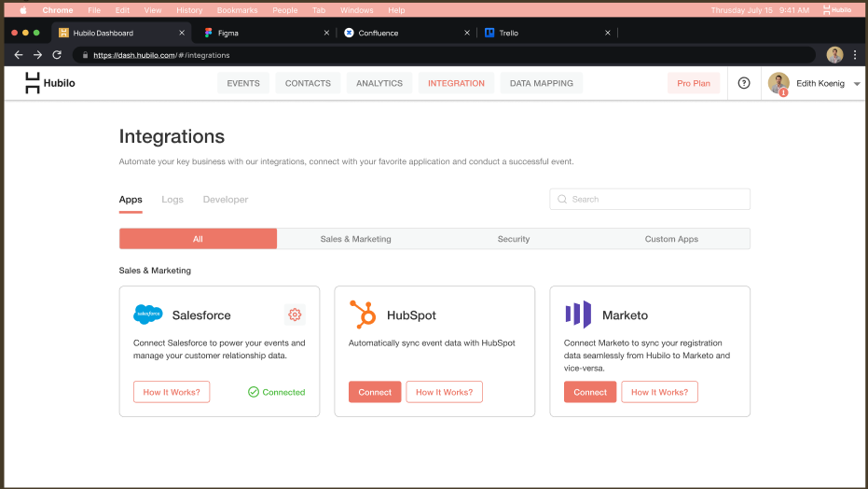Close the Trello tab
Image resolution: width=868 pixels, height=489 pixels.
click(608, 33)
